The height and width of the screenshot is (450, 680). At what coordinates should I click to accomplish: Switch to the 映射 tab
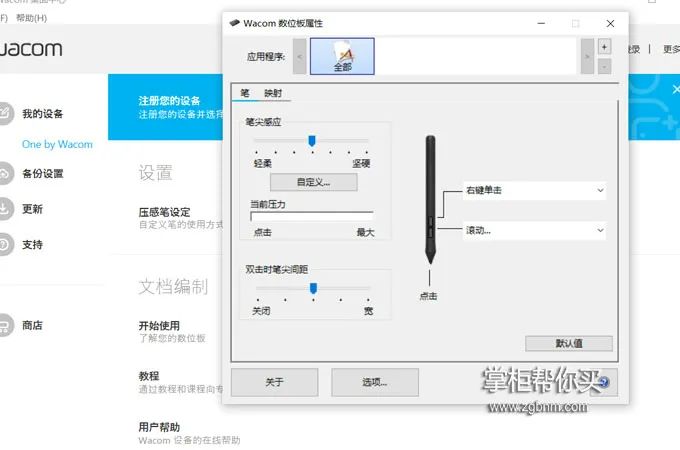(273, 93)
